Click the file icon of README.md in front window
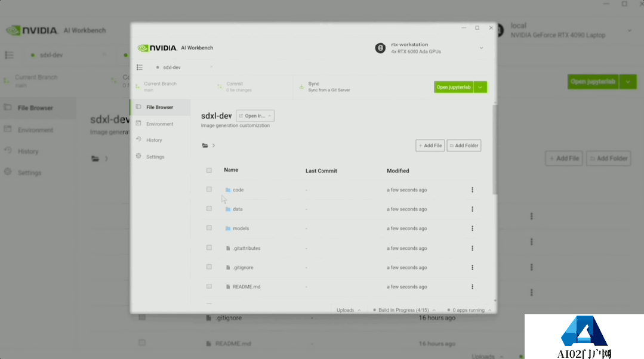 tap(228, 287)
